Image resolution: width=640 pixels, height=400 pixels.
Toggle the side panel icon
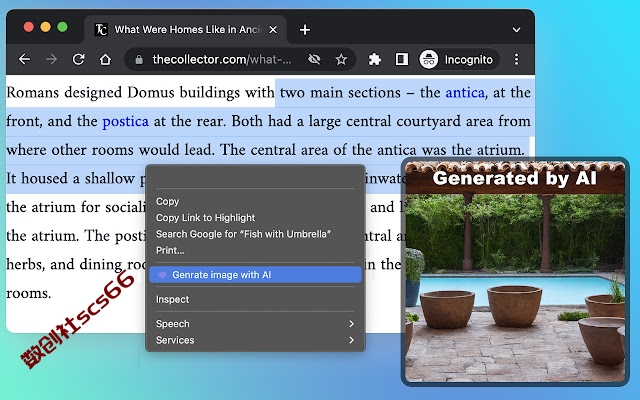click(x=402, y=60)
